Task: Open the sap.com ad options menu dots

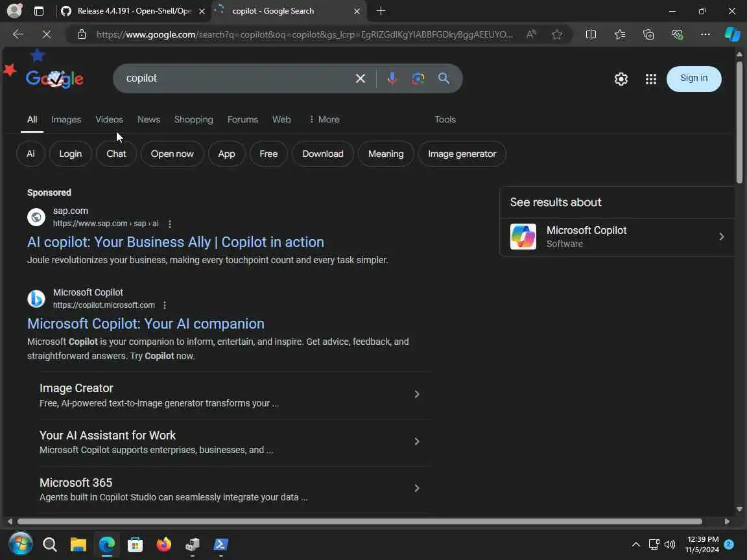Action: tap(170, 224)
